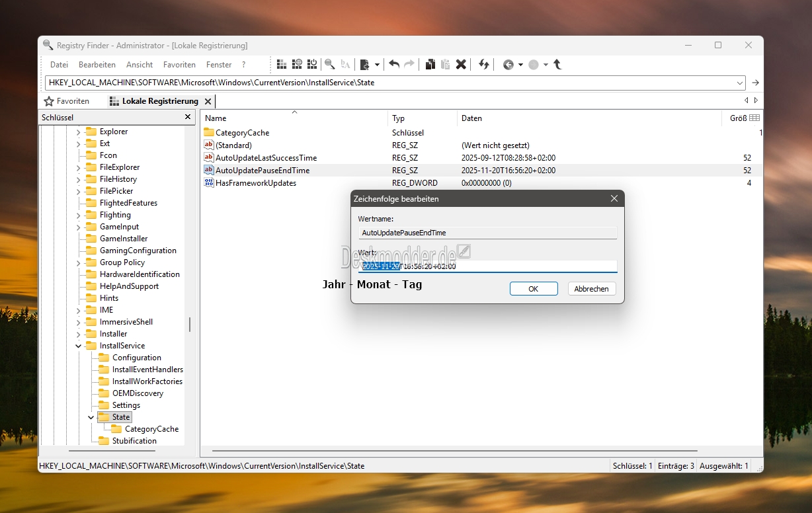Close the Zeichenfolge bearbeiten dialog
This screenshot has height=513, width=812.
point(614,198)
